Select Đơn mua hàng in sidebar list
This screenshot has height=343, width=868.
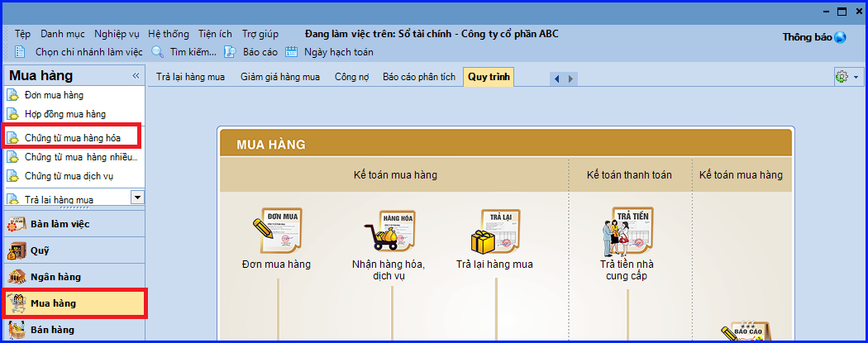[55, 95]
